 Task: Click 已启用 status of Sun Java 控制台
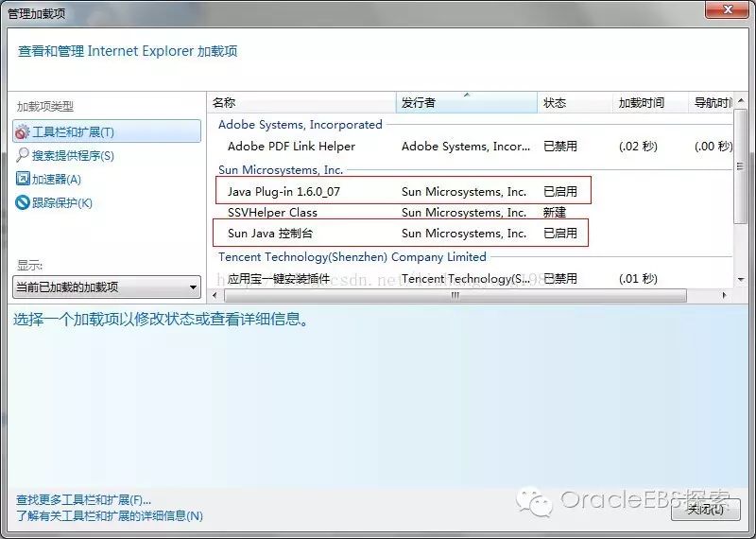[560, 233]
